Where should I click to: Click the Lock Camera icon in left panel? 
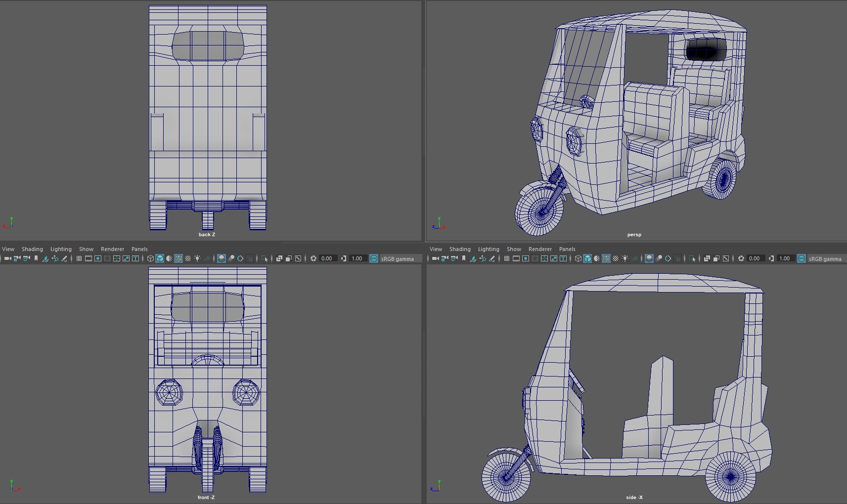click(17, 258)
